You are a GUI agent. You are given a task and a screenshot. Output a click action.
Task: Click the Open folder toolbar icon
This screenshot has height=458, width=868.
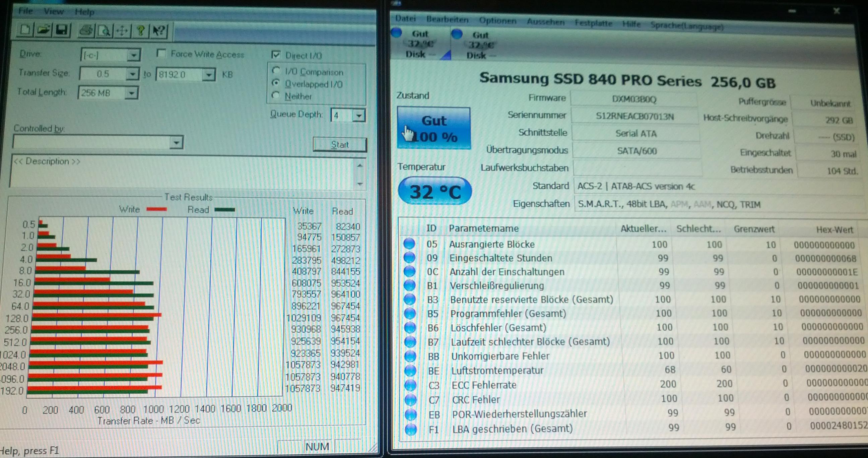[x=44, y=30]
